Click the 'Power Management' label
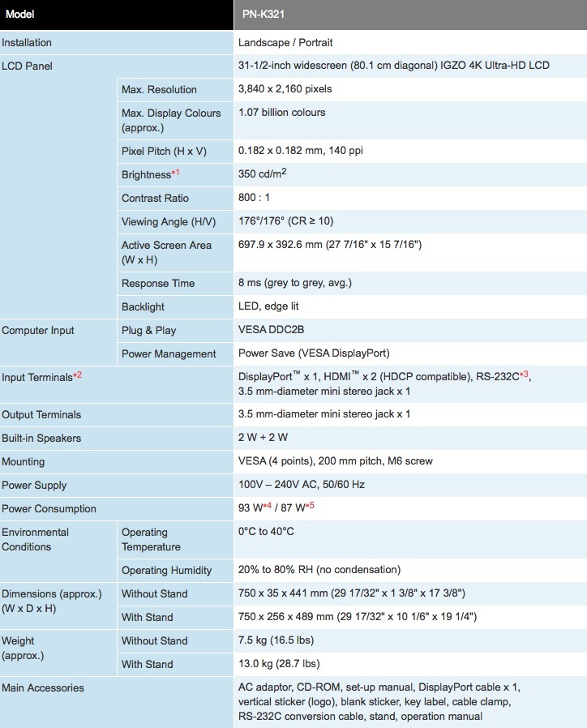 pyautogui.click(x=169, y=353)
